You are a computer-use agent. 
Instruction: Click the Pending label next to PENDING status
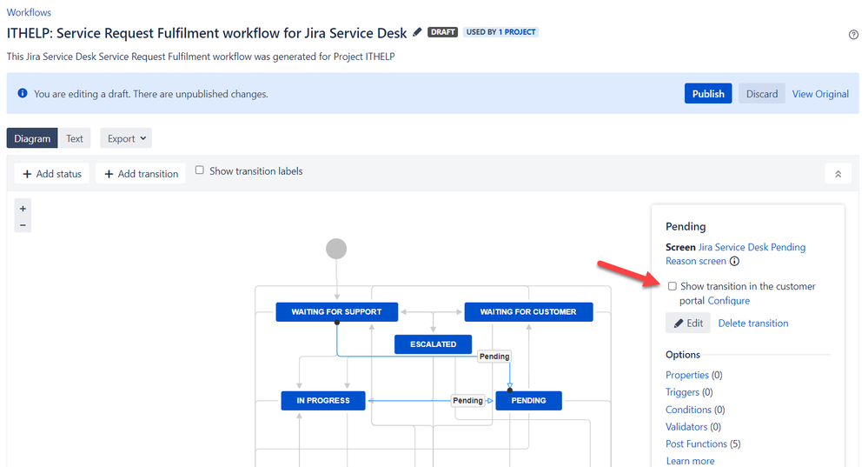pyautogui.click(x=467, y=401)
